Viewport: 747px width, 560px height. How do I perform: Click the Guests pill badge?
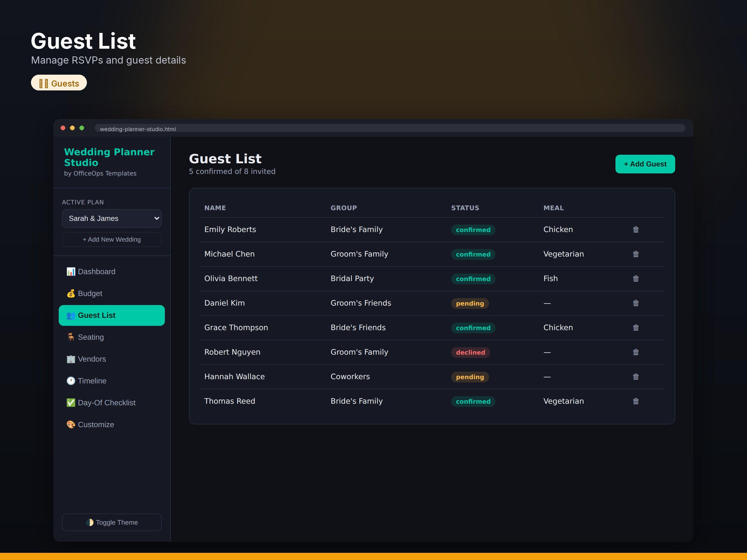pyautogui.click(x=59, y=83)
